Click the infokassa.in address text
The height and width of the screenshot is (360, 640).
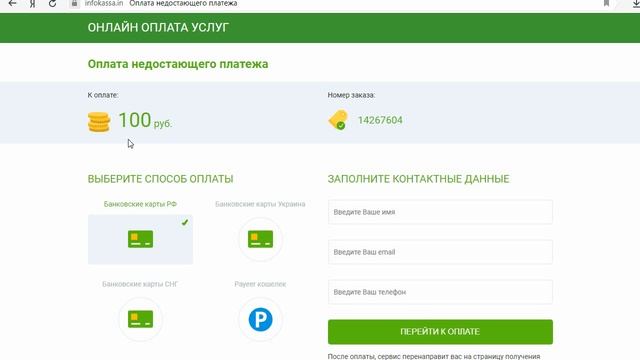(x=104, y=3)
